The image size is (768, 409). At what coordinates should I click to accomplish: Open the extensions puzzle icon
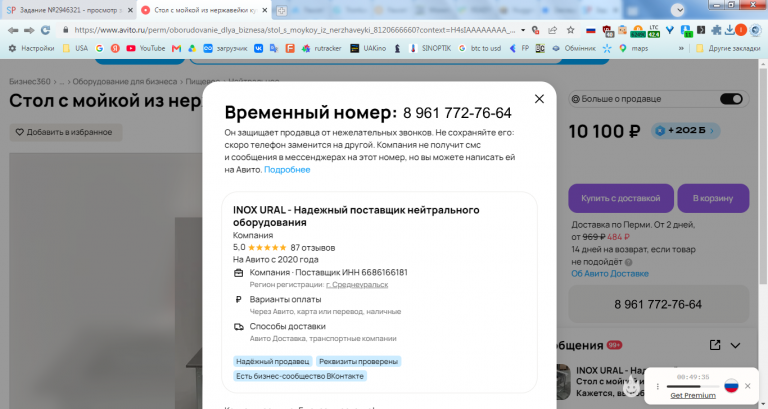(716, 30)
